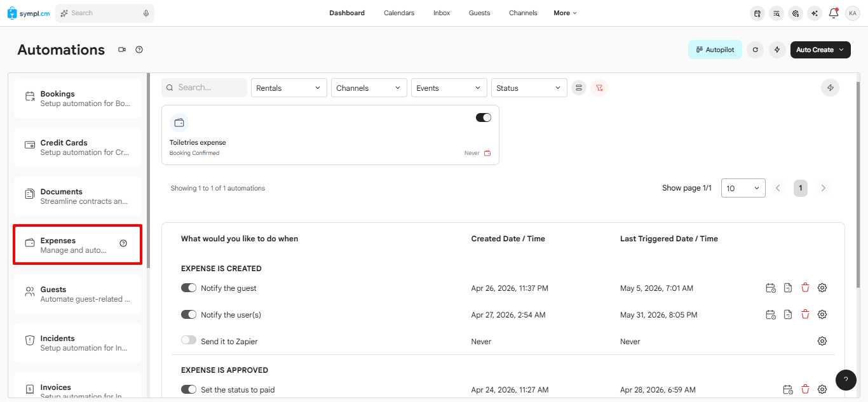Click the video tutorial icon beside Automations

pyautogui.click(x=122, y=50)
